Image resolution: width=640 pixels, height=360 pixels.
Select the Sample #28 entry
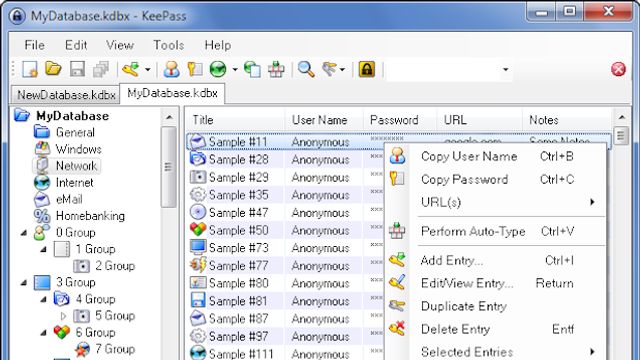(239, 160)
